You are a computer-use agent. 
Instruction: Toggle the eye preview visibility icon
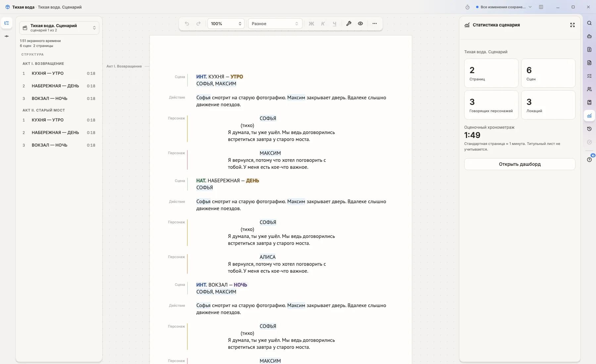[360, 23]
